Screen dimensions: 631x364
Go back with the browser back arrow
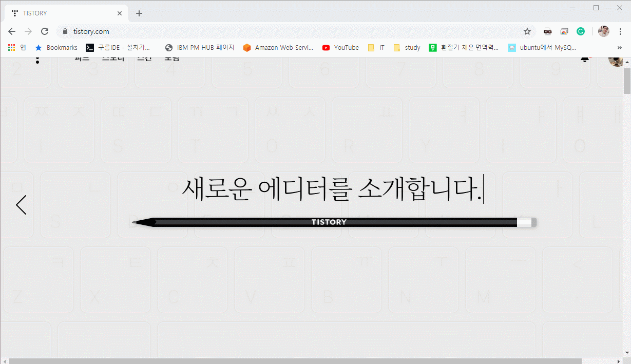click(12, 31)
